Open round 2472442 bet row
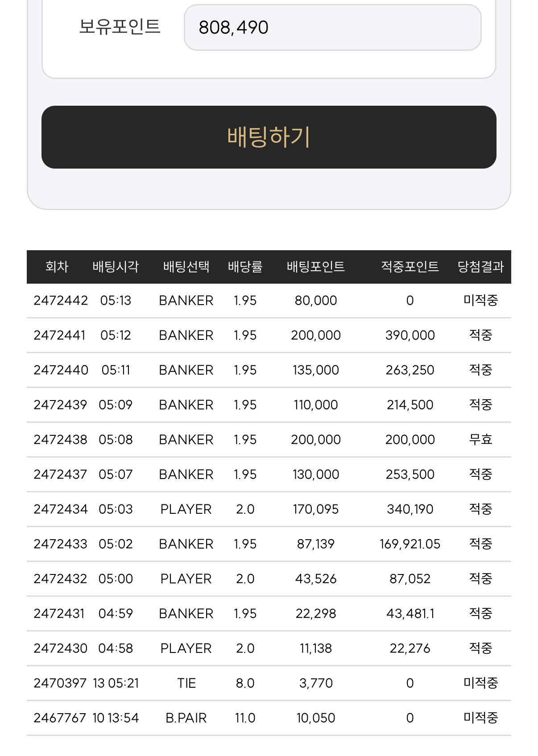538x756 pixels. pyautogui.click(x=269, y=301)
